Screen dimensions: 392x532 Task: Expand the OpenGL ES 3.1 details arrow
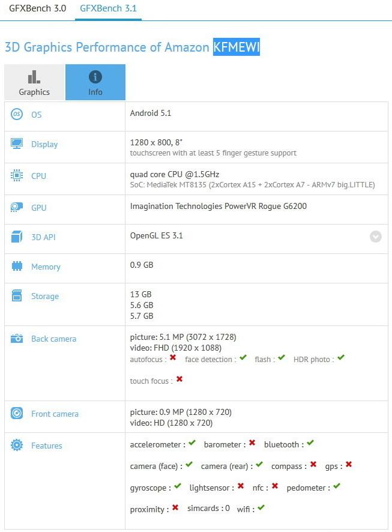click(375, 237)
